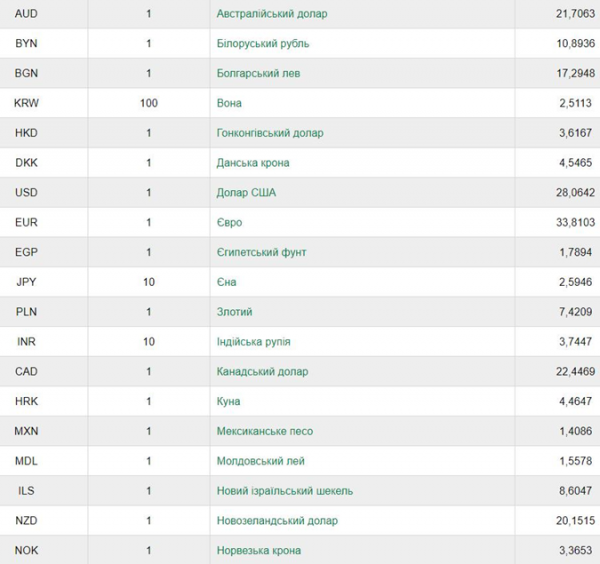
Task: Click the Новозеландський долар link
Action: (277, 521)
